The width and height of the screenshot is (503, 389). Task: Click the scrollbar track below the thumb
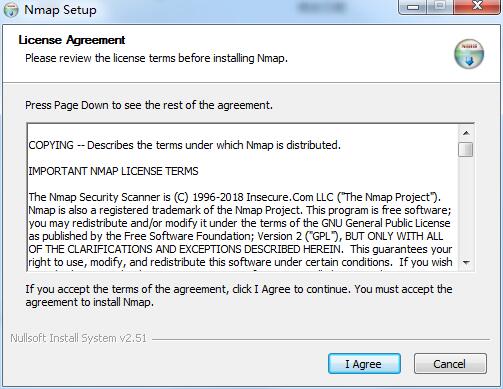(466, 206)
